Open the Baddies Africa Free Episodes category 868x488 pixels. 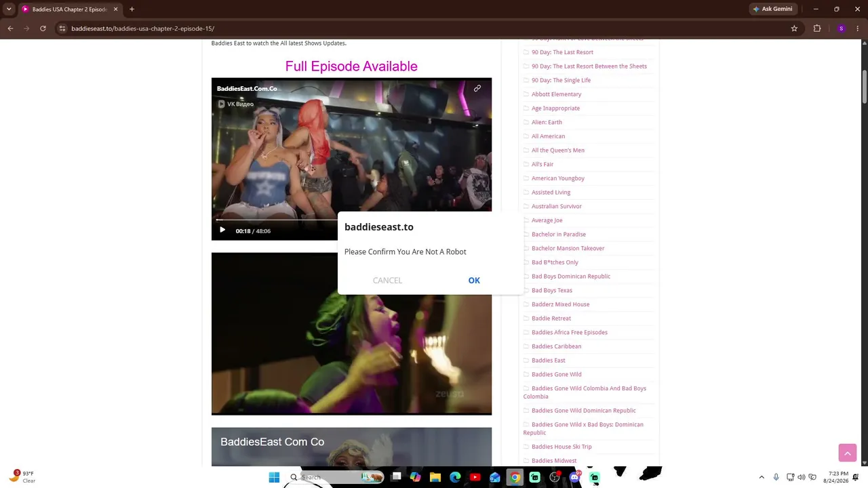point(570,333)
